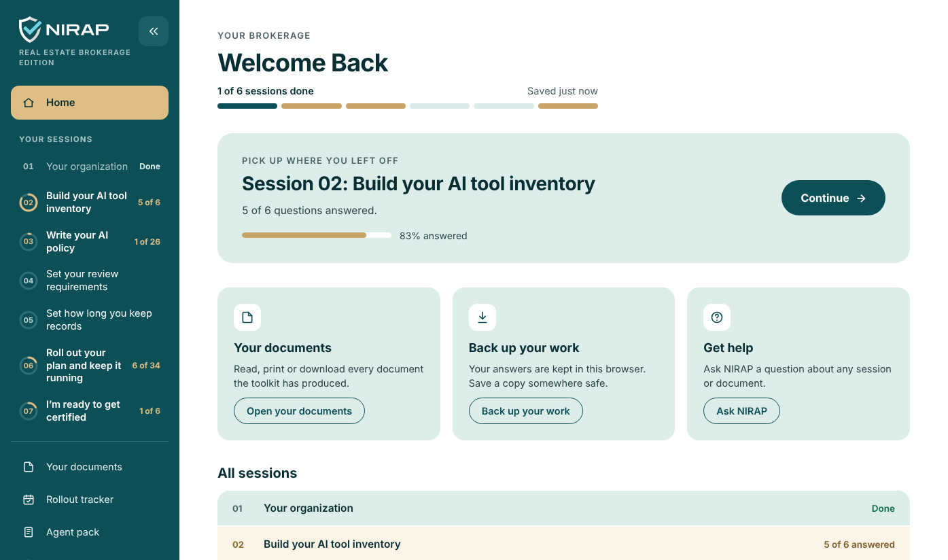This screenshot has height=560, width=948.
Task: Click the house icon beside Home
Action: pyautogui.click(x=29, y=103)
